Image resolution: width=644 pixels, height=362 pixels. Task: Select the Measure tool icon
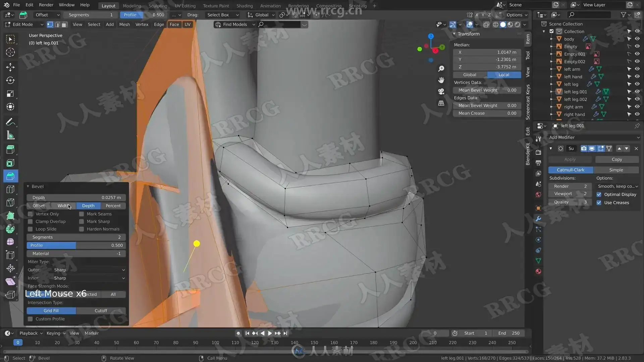[x=10, y=136]
